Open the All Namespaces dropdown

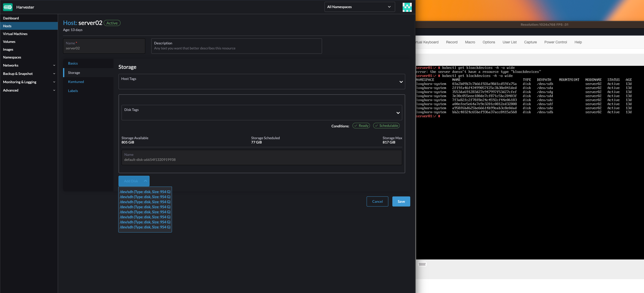pos(359,7)
